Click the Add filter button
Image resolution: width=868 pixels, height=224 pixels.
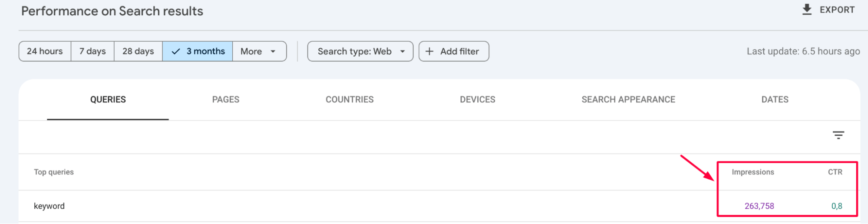[x=454, y=51]
